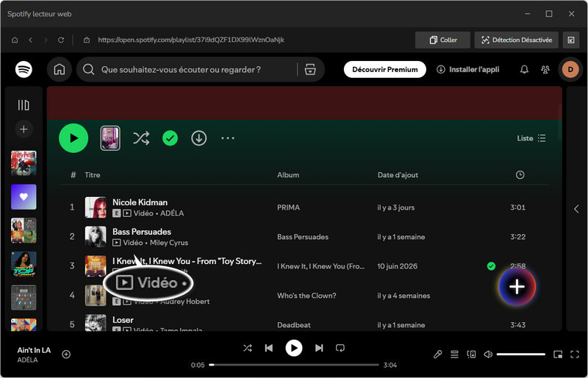588x378 pixels.
Task: Click the URL address field
Action: tap(191, 40)
